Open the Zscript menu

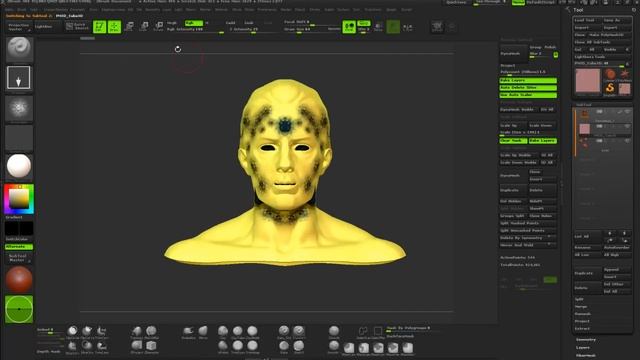point(407,9)
